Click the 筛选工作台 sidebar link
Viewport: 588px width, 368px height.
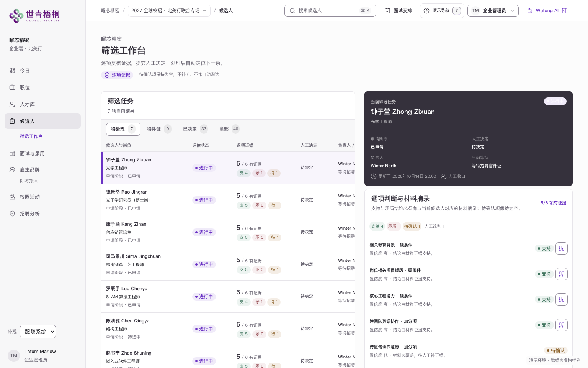click(31, 136)
